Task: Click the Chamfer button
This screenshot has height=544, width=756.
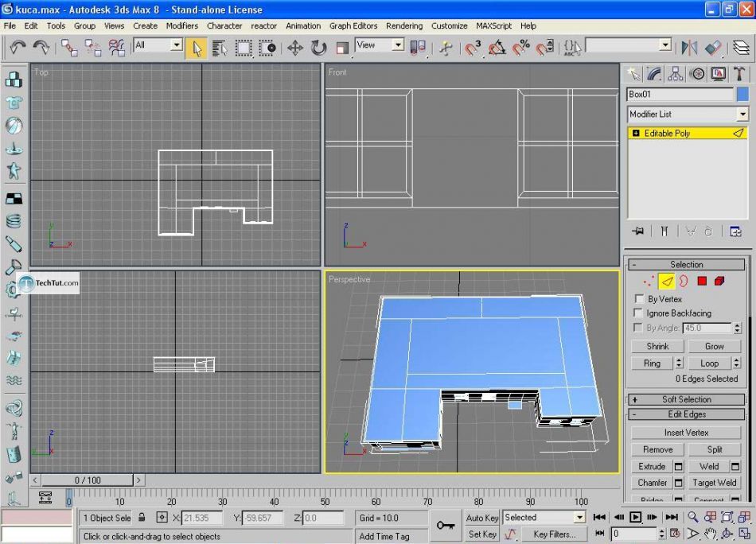Action: (652, 483)
